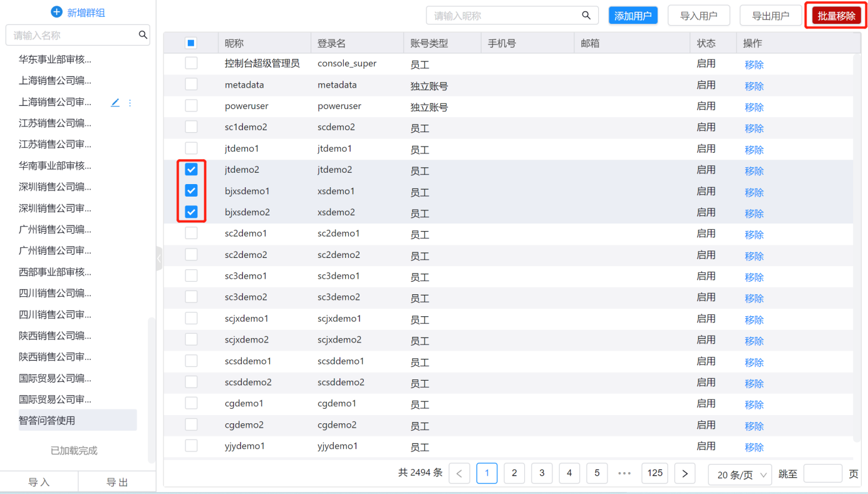Click the red 批量移除 button

[836, 16]
